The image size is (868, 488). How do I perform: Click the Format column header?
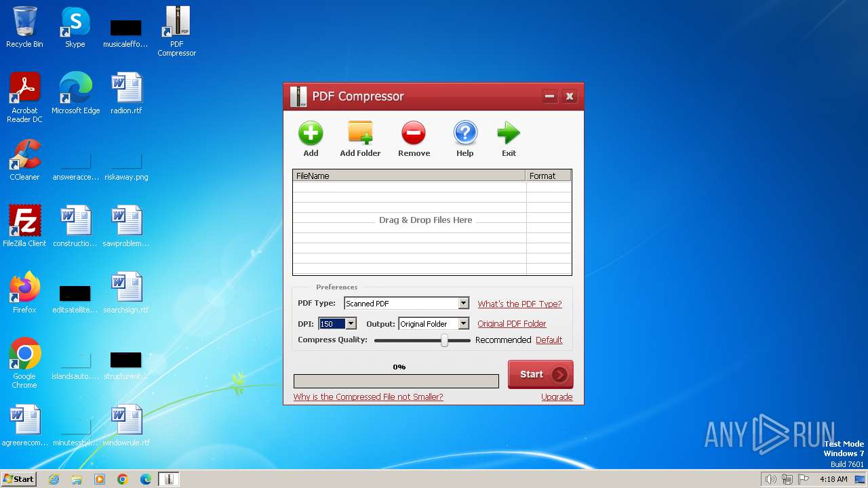pyautogui.click(x=549, y=176)
